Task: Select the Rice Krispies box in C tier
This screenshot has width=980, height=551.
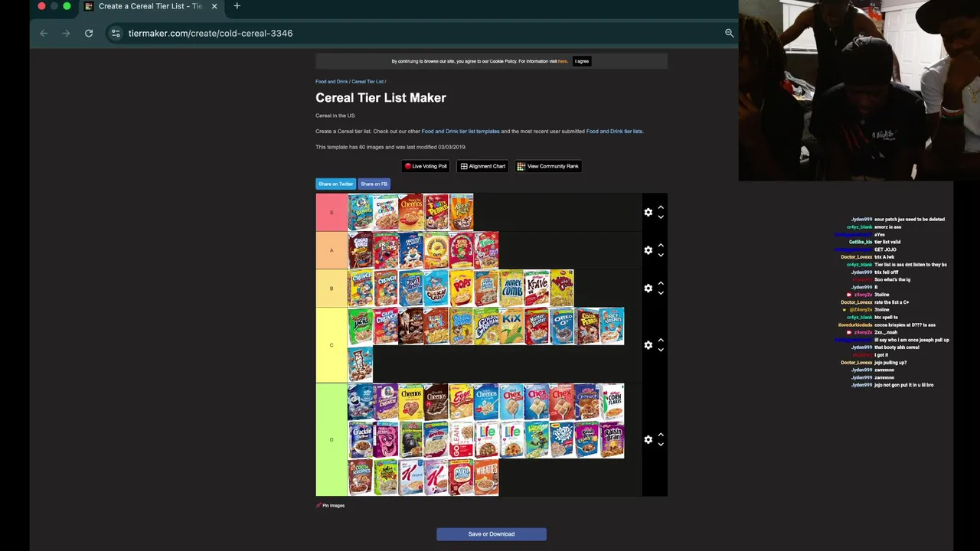Action: (612, 326)
